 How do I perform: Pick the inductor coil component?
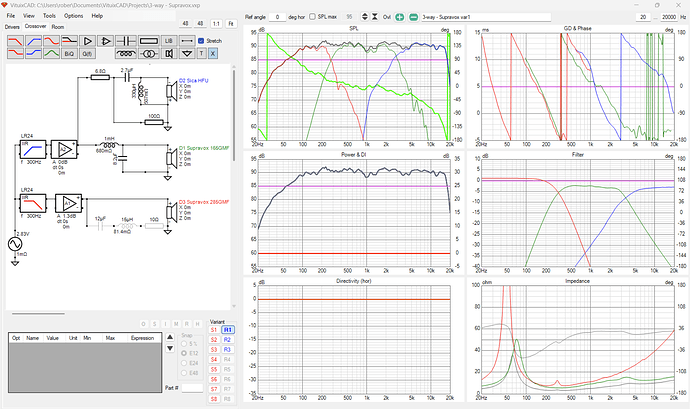[126, 54]
